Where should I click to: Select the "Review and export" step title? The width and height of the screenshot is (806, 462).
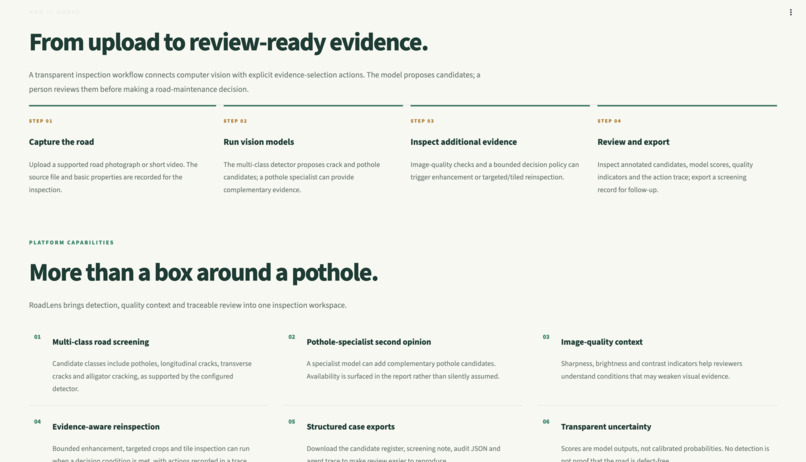point(633,142)
